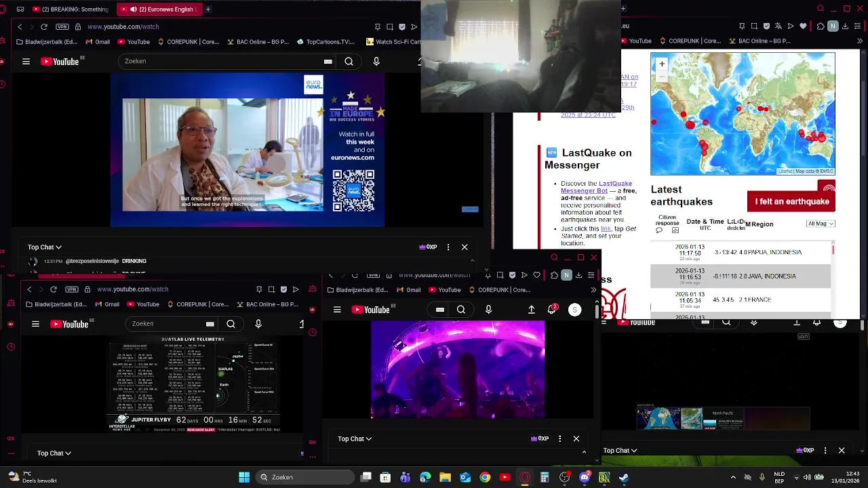Open the upload (create) icon in the concert YouTube window

(532, 310)
